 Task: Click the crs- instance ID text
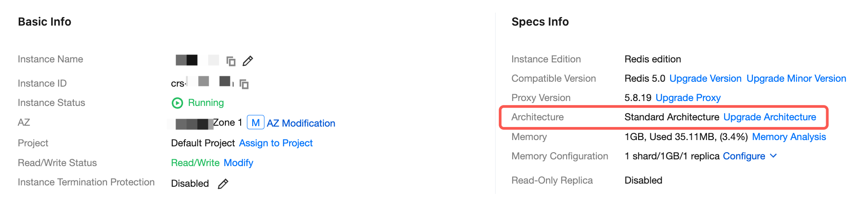tap(178, 83)
